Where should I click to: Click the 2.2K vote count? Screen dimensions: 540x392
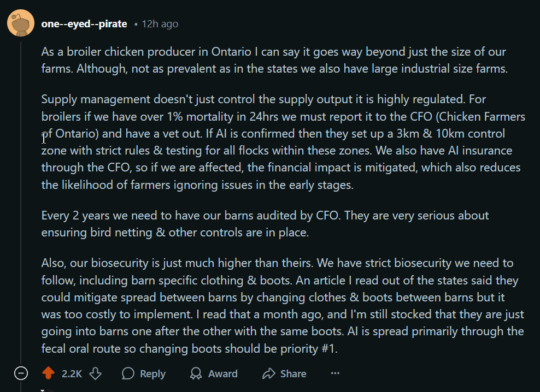pos(72,374)
